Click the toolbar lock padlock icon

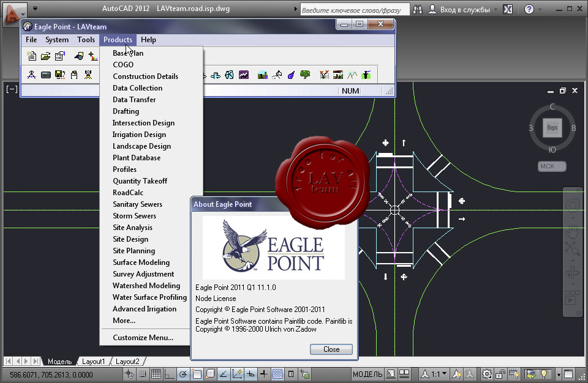[x=500, y=374]
